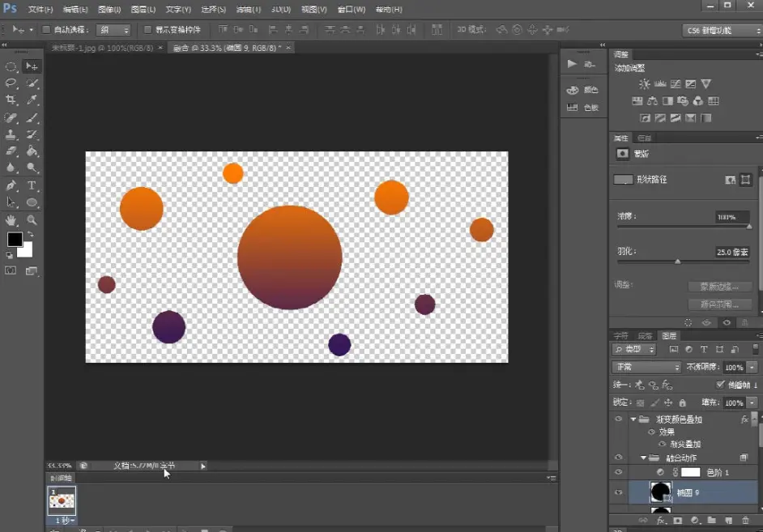Select the Pen tool
This screenshot has width=763, height=532.
point(11,185)
